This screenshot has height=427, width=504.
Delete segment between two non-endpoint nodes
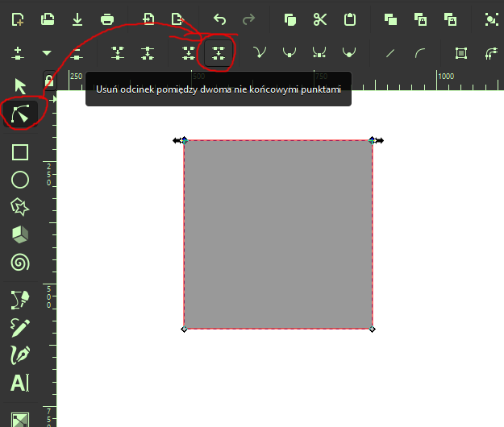[x=219, y=53]
